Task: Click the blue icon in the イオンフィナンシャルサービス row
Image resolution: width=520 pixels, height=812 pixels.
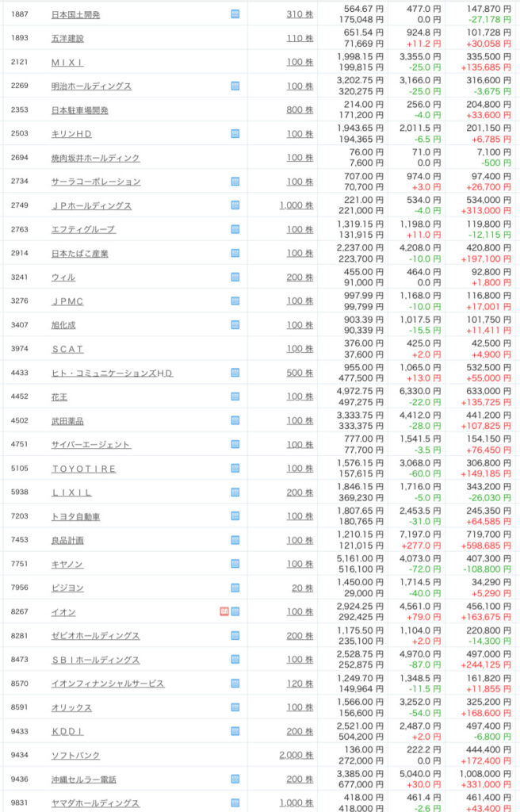Action: [x=235, y=684]
